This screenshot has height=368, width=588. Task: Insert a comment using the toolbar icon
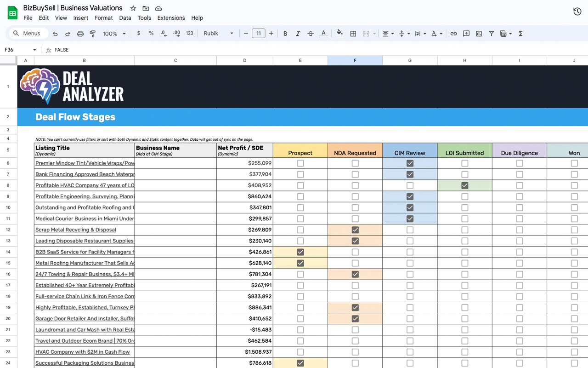466,33
